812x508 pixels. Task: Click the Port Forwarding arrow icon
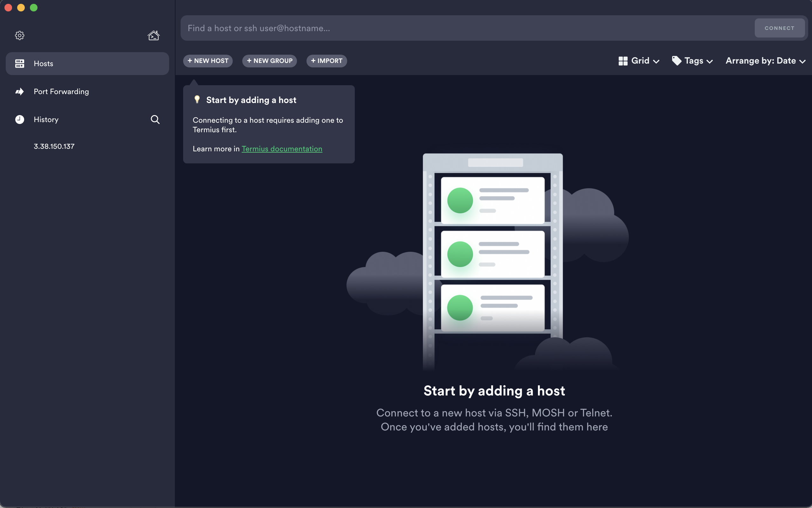pyautogui.click(x=19, y=91)
